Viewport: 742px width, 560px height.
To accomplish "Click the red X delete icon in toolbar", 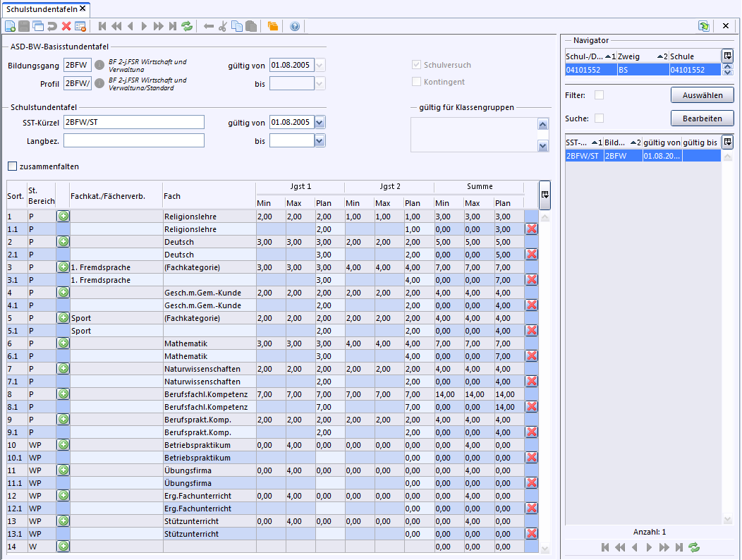I will 66,27.
